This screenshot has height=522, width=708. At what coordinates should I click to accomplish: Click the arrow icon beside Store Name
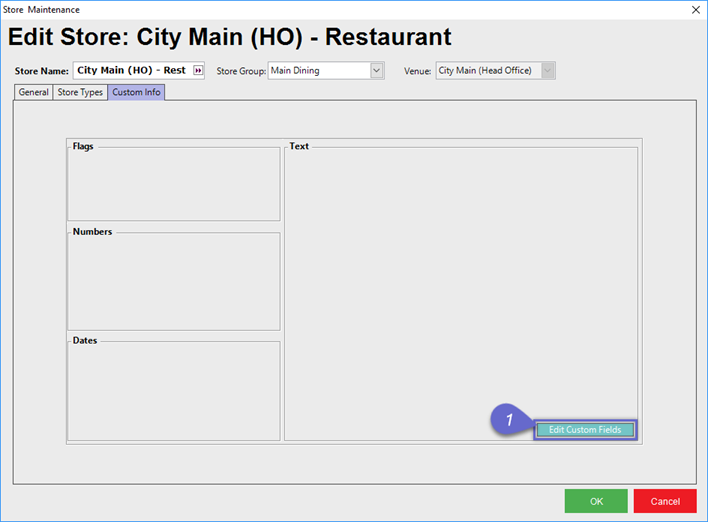coord(198,71)
